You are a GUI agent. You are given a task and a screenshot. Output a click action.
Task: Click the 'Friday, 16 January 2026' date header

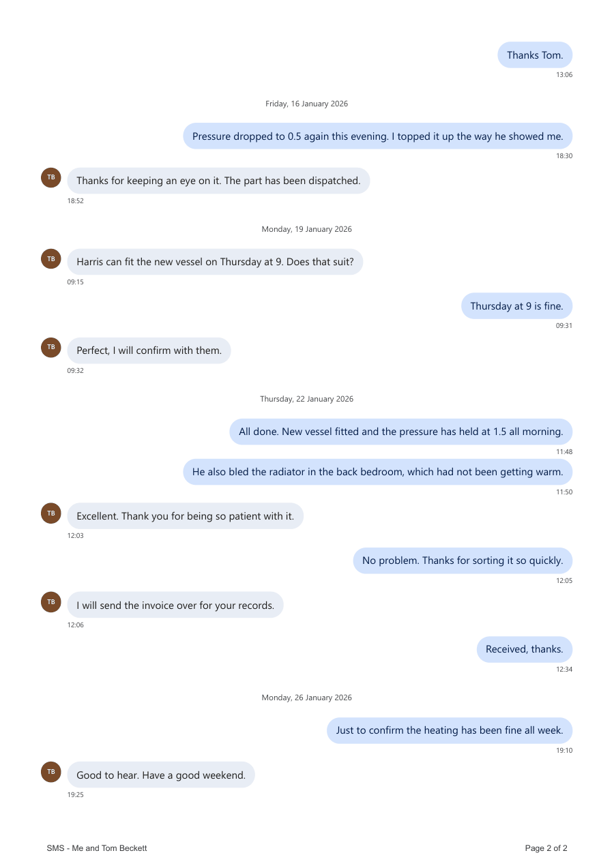[307, 104]
